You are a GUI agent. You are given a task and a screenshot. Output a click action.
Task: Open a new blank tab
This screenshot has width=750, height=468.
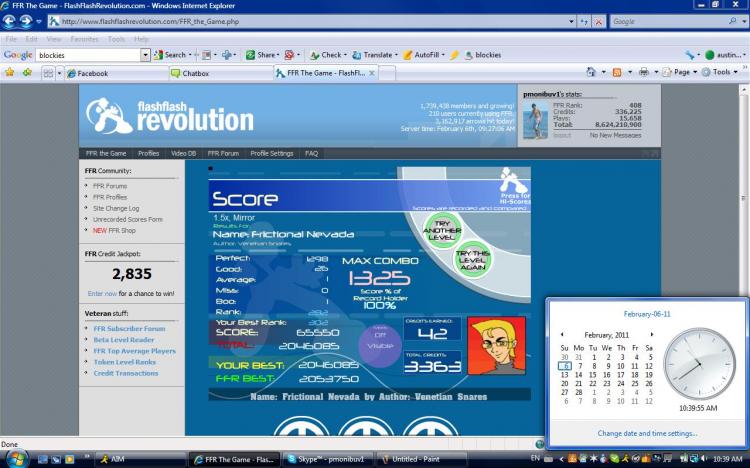click(387, 73)
